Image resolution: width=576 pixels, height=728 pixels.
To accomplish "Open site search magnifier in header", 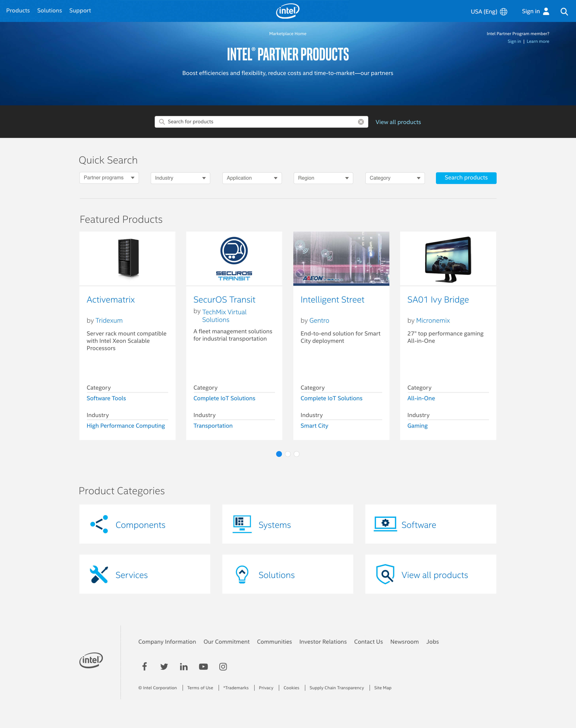I will click(x=564, y=12).
